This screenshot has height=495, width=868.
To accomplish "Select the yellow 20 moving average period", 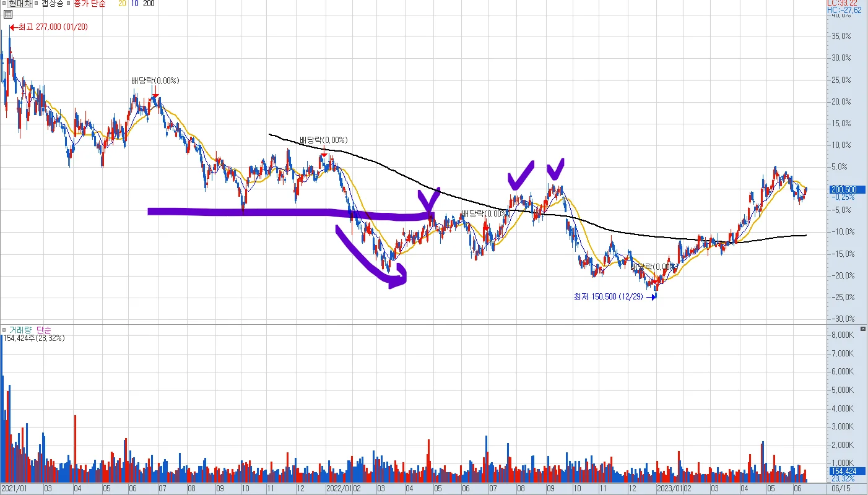I will (122, 4).
